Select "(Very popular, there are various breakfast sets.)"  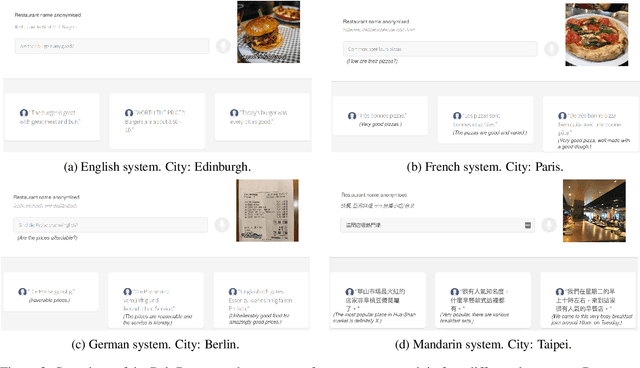(x=474, y=318)
